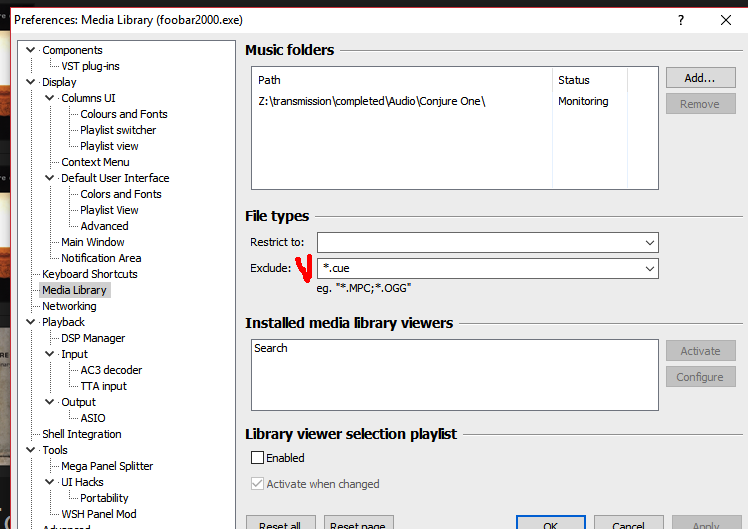Screen dimensions: 748x529
Task: Select Search in installed library viewers
Action: pos(271,348)
